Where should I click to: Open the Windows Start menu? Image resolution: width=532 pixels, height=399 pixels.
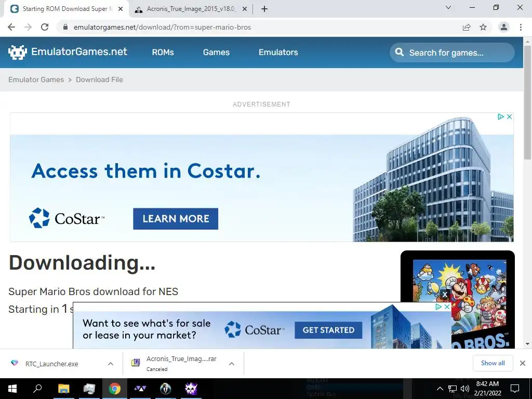click(x=12, y=389)
